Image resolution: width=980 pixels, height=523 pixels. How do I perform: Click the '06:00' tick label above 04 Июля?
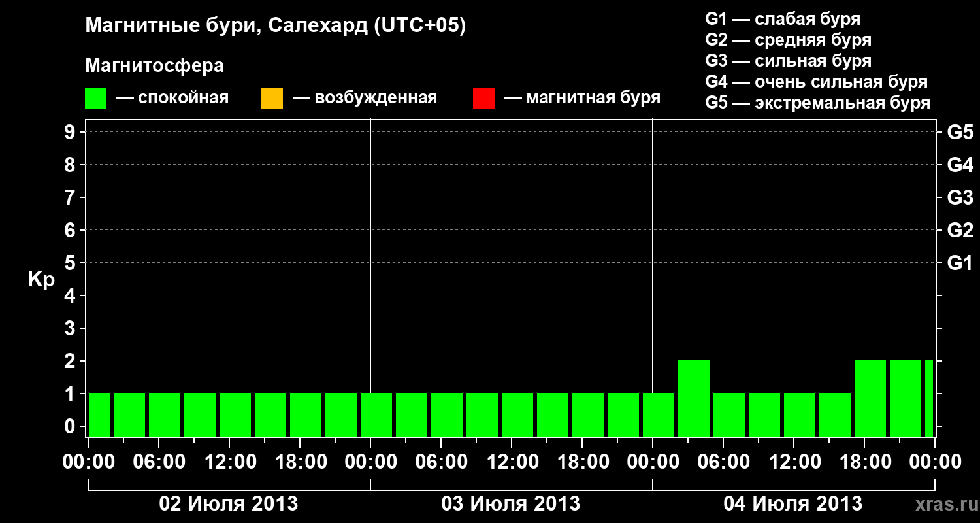[723, 462]
